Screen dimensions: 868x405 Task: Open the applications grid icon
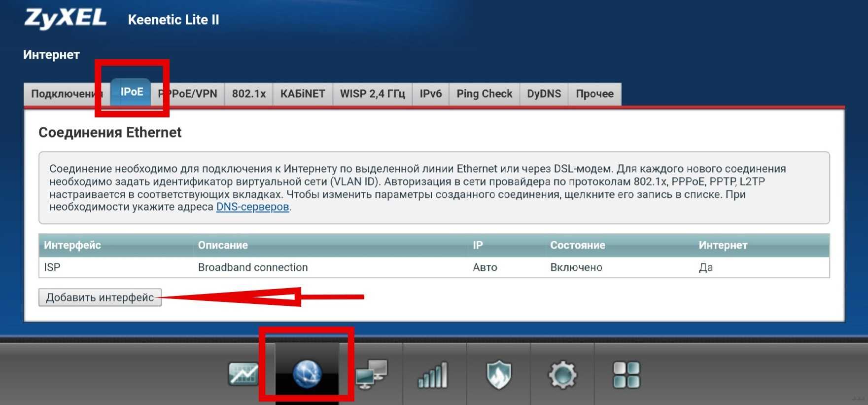(x=626, y=375)
